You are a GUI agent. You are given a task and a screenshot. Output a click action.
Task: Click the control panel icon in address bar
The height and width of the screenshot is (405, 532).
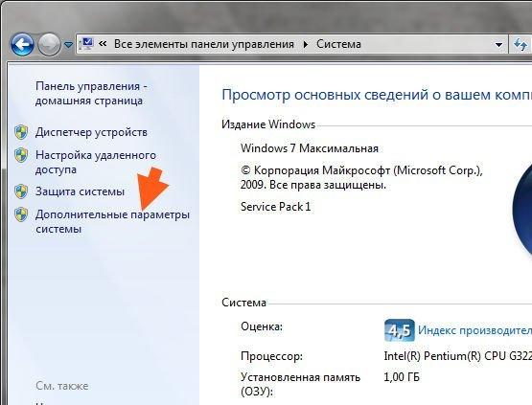pyautogui.click(x=86, y=44)
